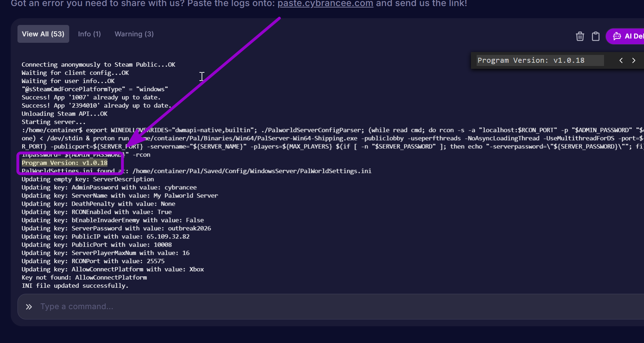The image size is (644, 343).
Task: Click the AdminPassword with value cybrancee line
Action: coord(109,188)
